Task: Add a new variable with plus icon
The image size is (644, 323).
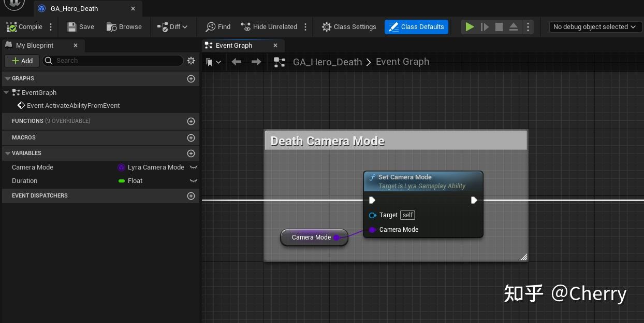Action: [191, 153]
